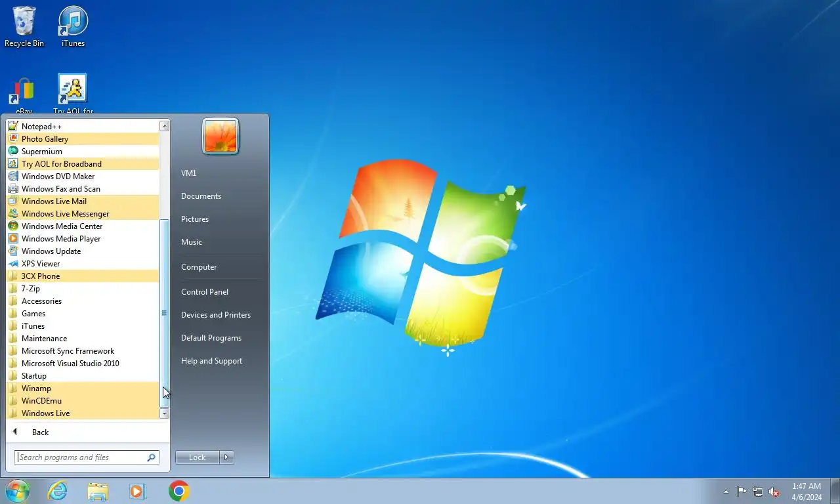Select the Try AOL desktop shortcut
Image resolution: width=840 pixels, height=504 pixels.
pos(73,94)
